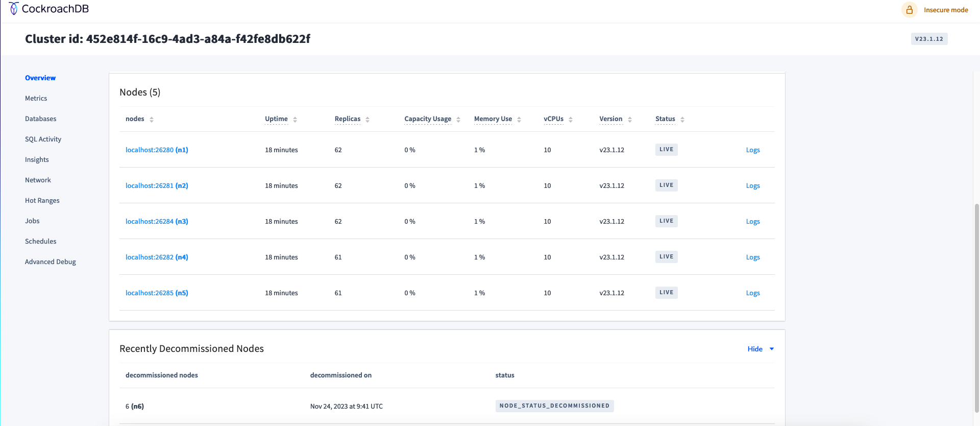The width and height of the screenshot is (980, 426).
Task: Click the Memory Use header label
Action: coord(493,119)
